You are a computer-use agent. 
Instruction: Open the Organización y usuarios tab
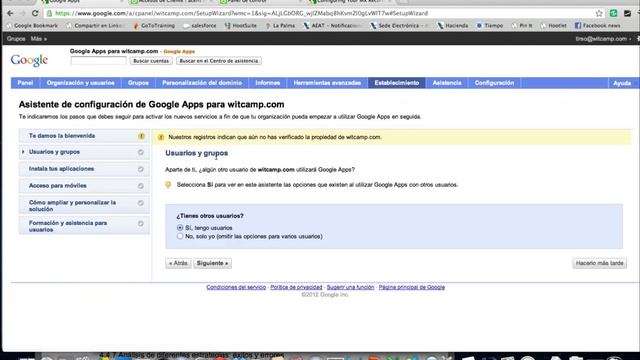80,83
